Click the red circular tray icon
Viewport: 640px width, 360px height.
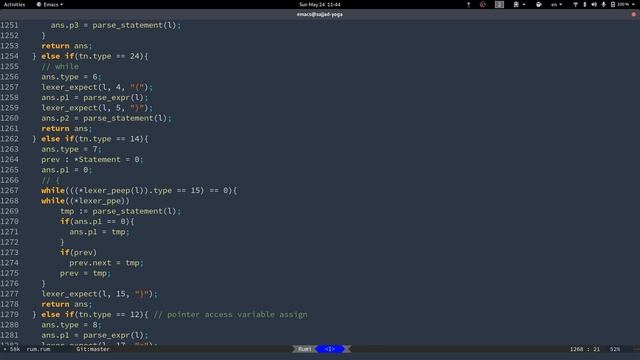tap(483, 4)
